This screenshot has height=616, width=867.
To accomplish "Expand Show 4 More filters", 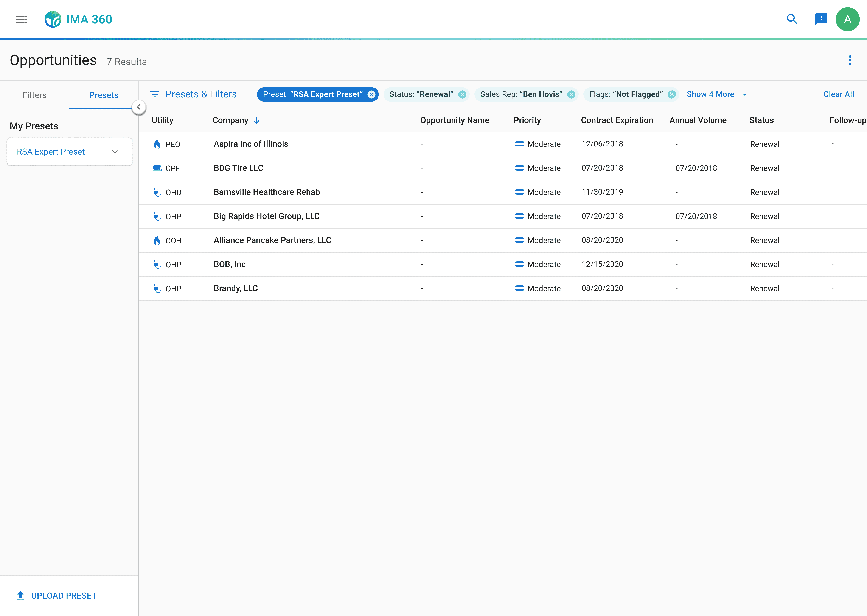I will (x=716, y=94).
